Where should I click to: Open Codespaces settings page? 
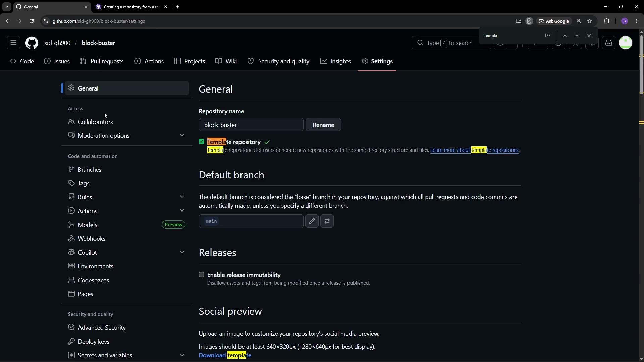click(126, 280)
